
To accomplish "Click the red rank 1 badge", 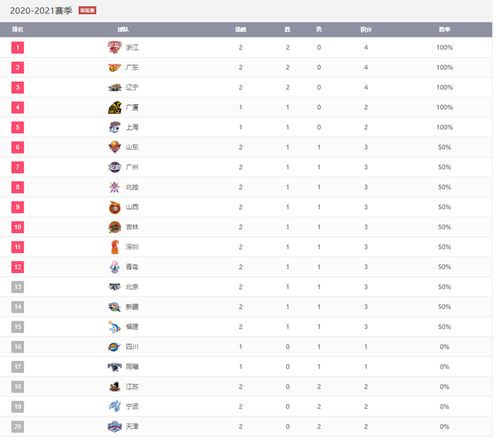I will [18, 47].
